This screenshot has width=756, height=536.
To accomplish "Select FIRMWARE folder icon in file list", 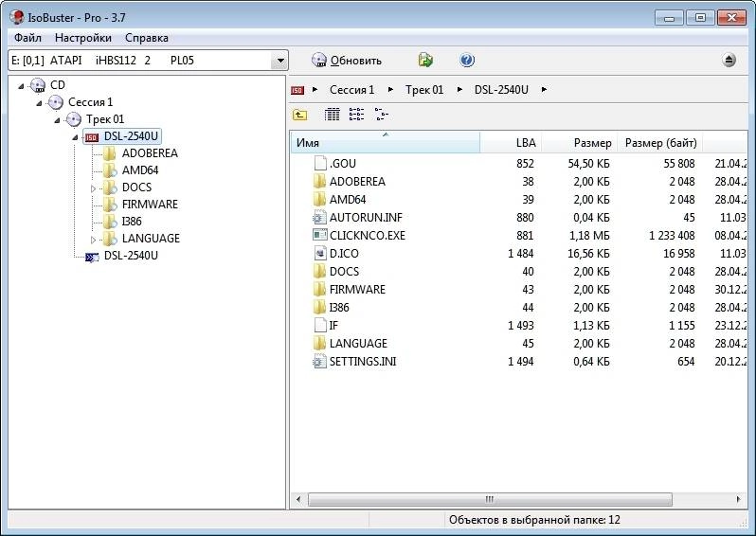I will click(x=319, y=290).
